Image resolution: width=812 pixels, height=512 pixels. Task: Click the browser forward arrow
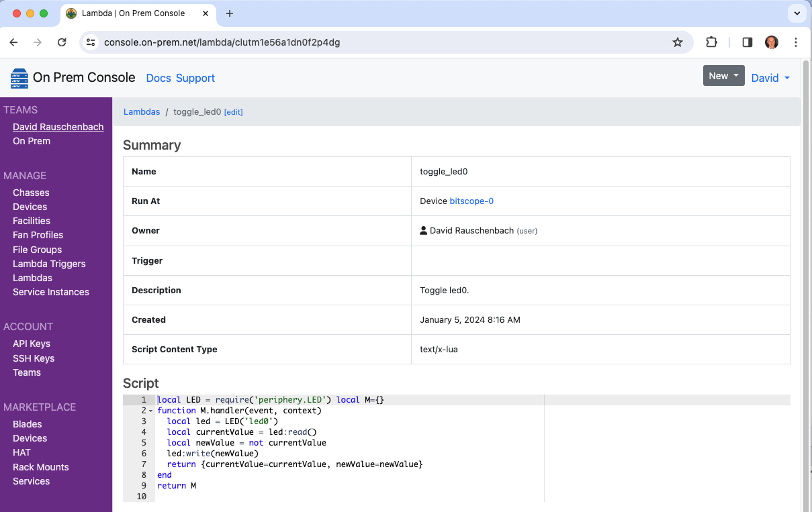coord(38,42)
